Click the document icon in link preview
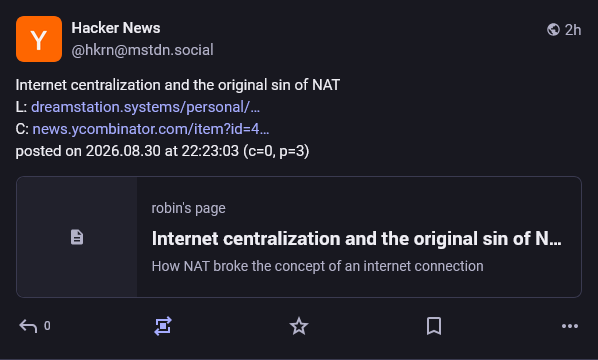The height and width of the screenshot is (360, 598). (x=77, y=237)
